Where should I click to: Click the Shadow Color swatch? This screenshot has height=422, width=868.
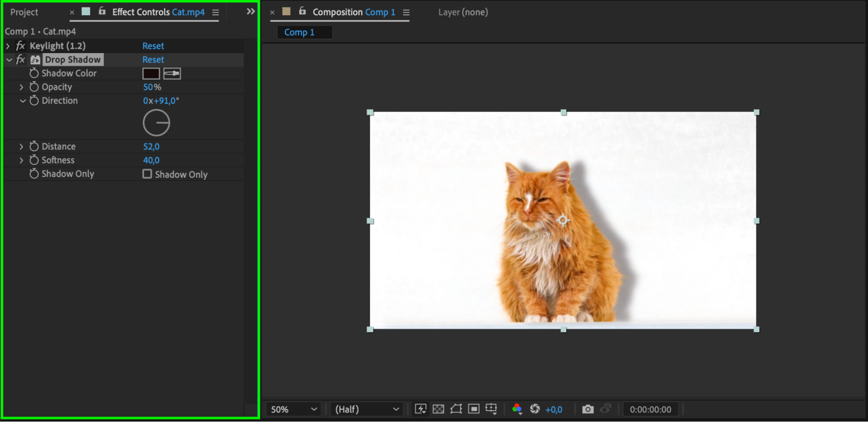coord(151,73)
